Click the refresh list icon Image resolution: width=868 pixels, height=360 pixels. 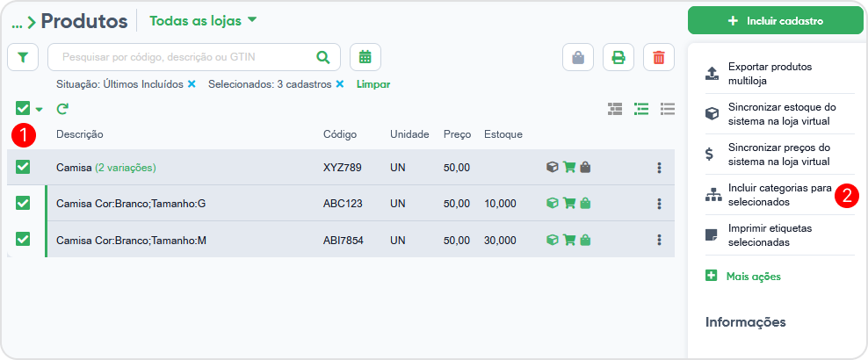62,109
